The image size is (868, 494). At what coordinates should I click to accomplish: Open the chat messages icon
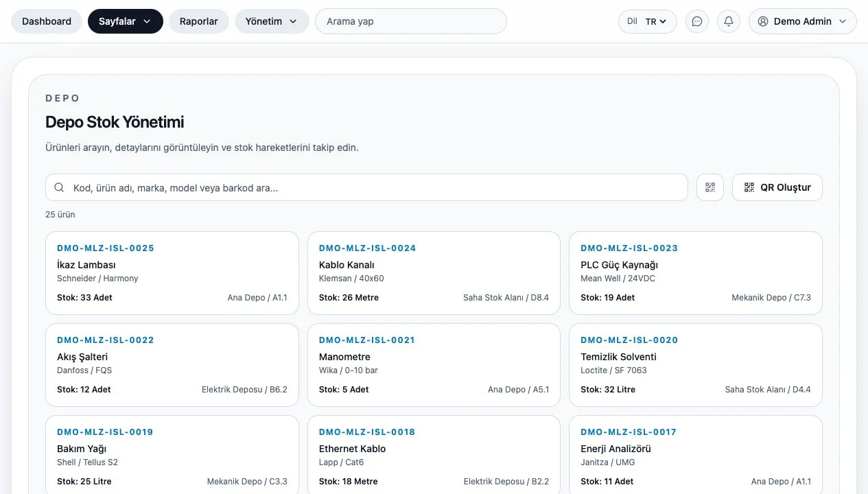(x=697, y=21)
